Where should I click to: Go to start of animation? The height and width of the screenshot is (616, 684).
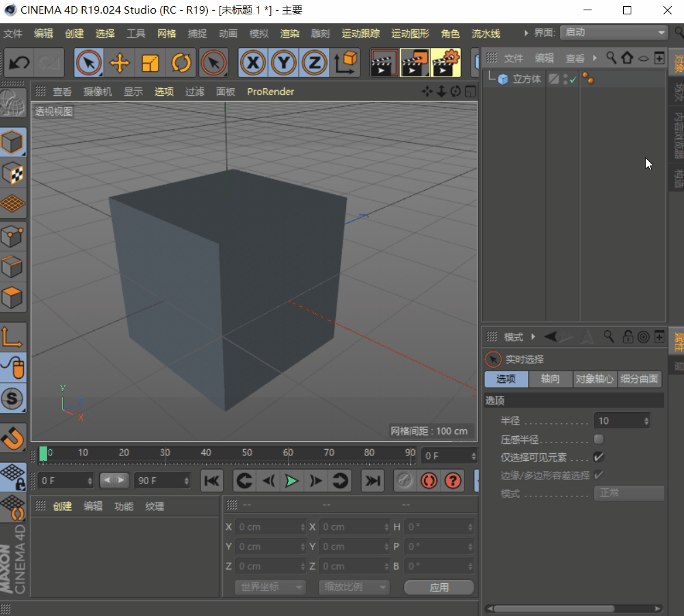tap(212, 481)
